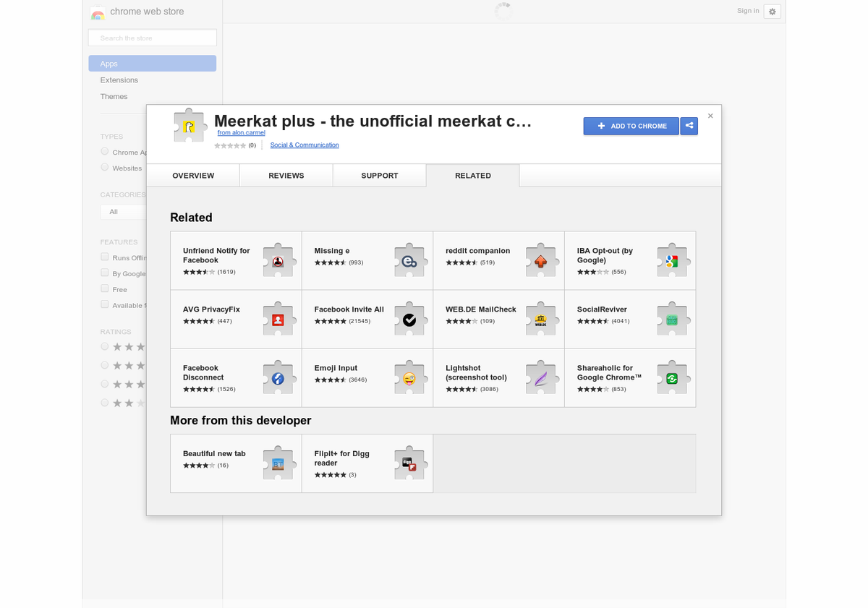
Task: Click the Meerkat plus extension puzzle icon
Action: [x=190, y=127]
